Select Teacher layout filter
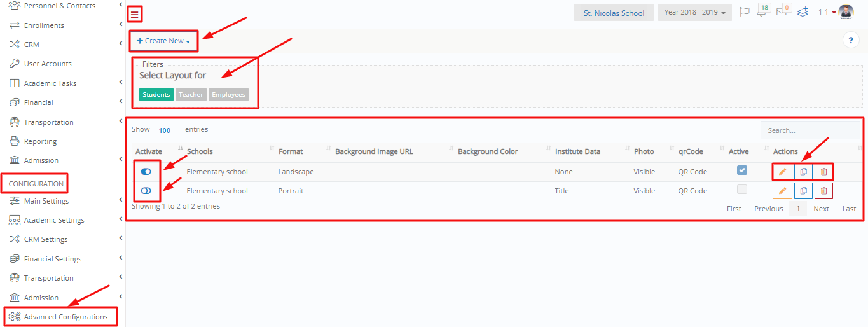The image size is (868, 327). click(191, 95)
